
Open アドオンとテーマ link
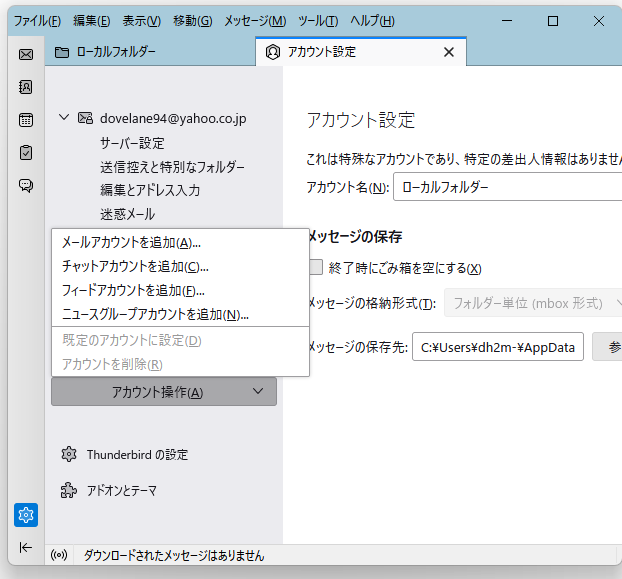pyautogui.click(x=122, y=491)
